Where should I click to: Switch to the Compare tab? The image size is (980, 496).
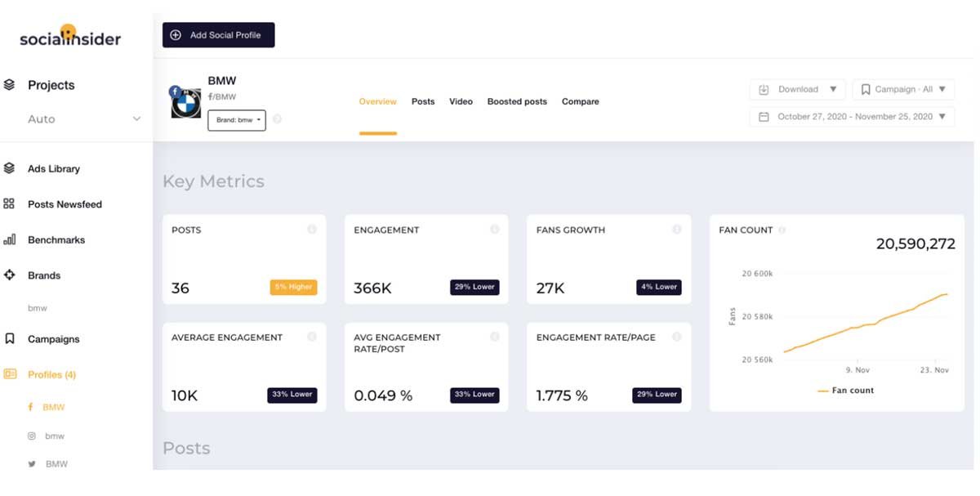[x=581, y=101]
